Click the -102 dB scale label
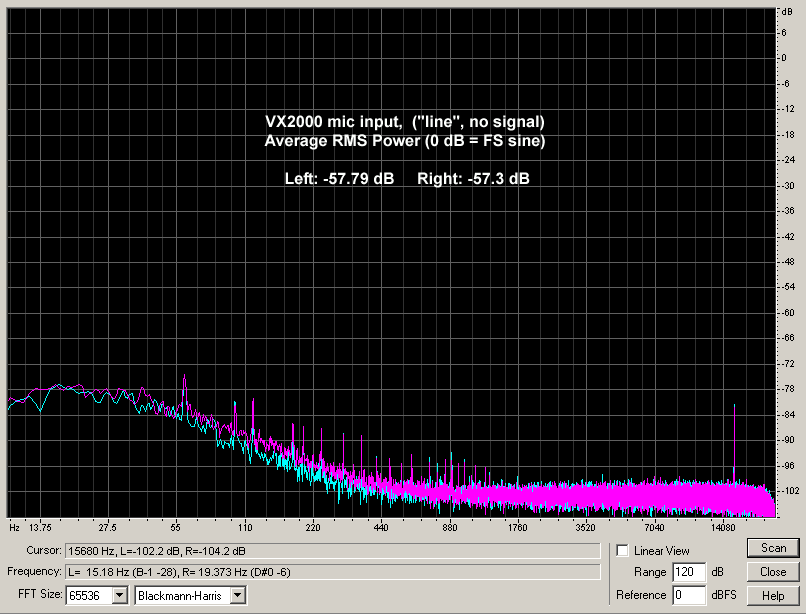This screenshot has width=806, height=614. (x=789, y=491)
